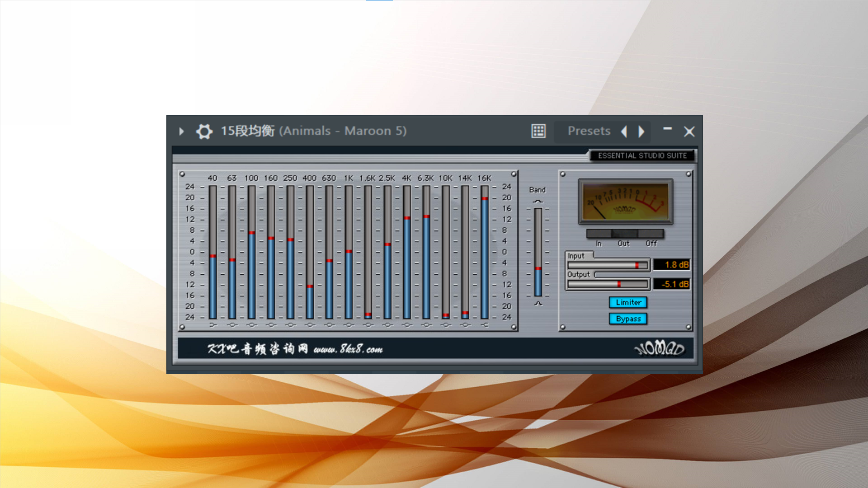This screenshot has height=488, width=868.
Task: Click the filter shape icon under 40 band
Action: 213,324
